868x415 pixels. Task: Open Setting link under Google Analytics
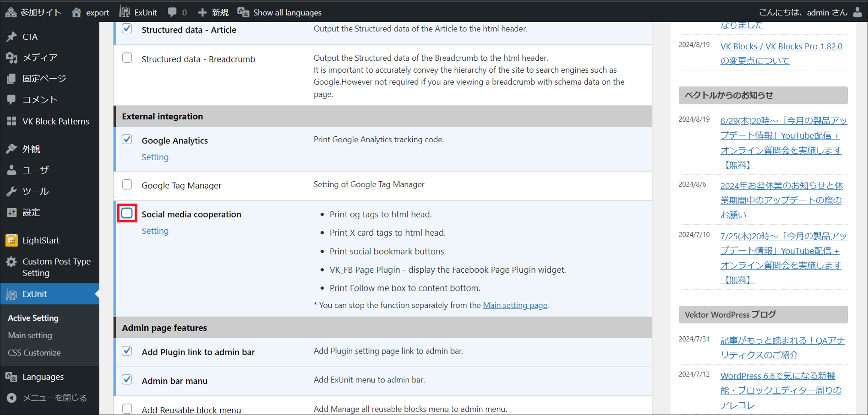pos(155,157)
